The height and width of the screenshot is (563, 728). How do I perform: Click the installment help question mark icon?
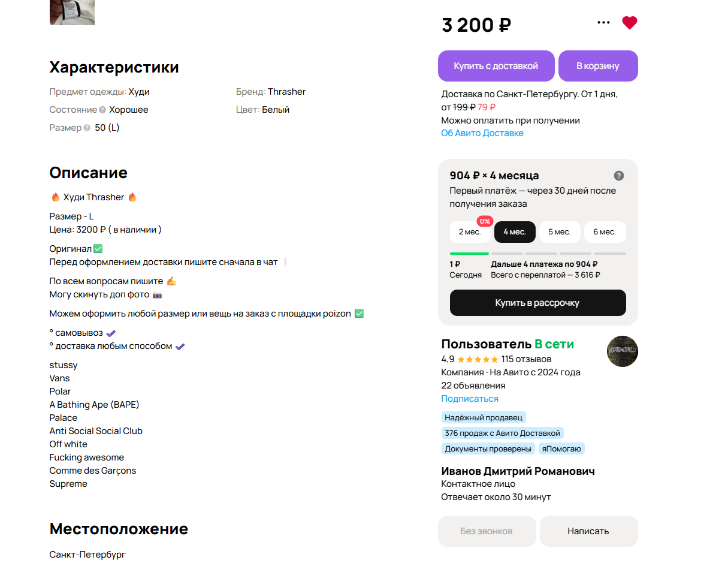click(619, 176)
